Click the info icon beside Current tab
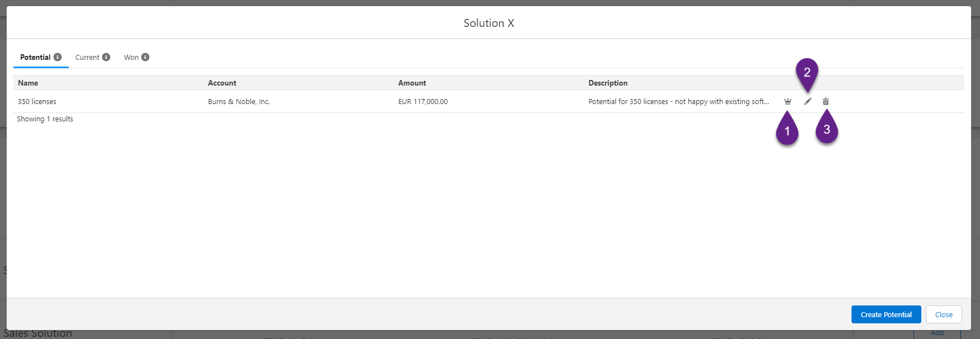This screenshot has width=980, height=339. pos(106,57)
